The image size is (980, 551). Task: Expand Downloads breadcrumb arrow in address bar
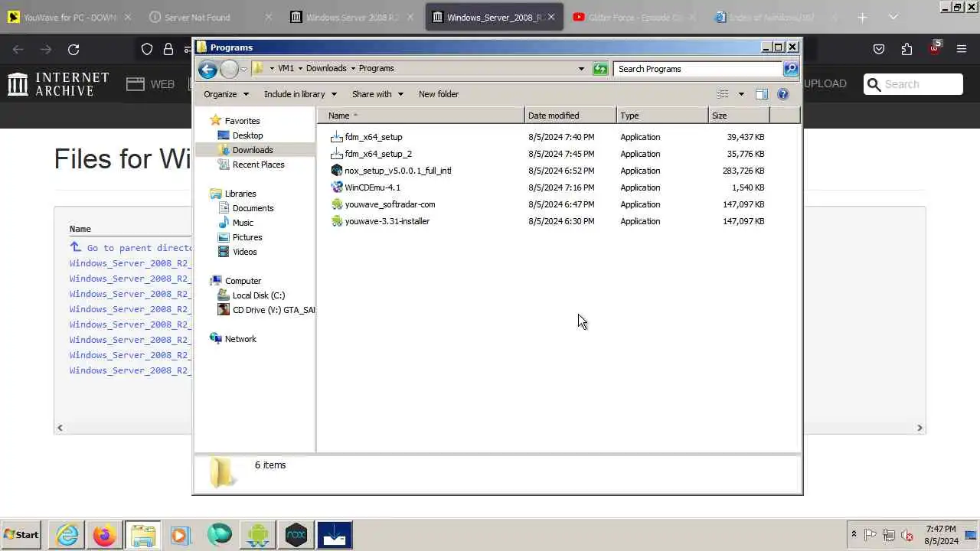pyautogui.click(x=353, y=68)
